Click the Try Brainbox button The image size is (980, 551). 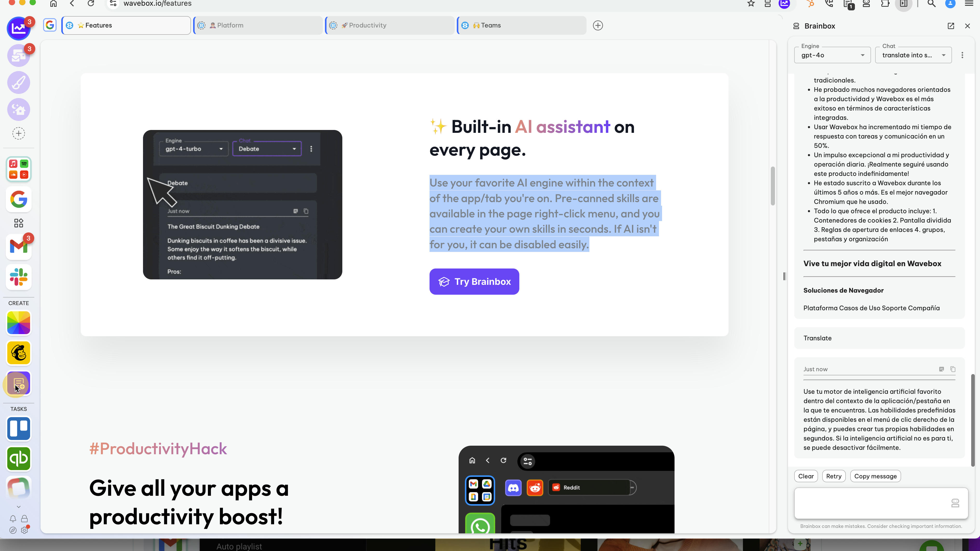pos(474,282)
